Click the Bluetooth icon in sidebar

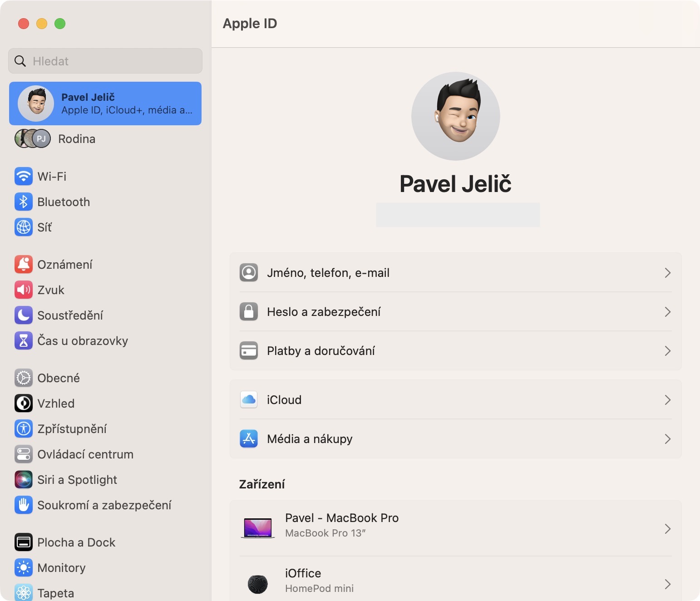point(24,202)
